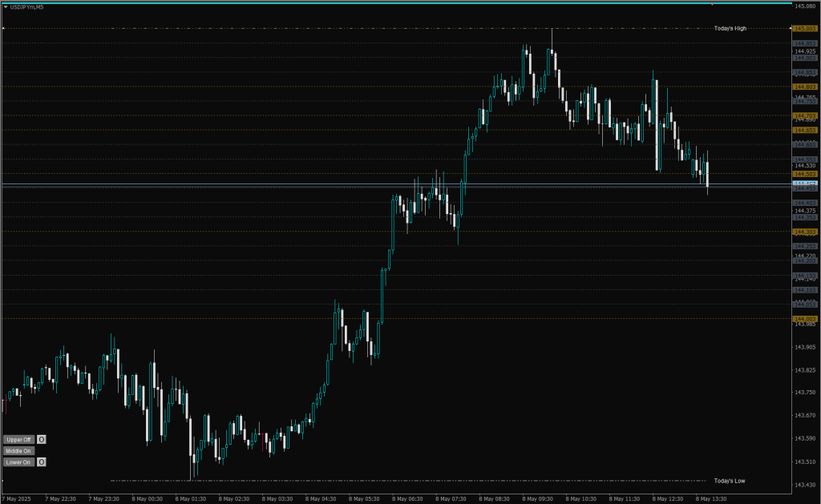Click the 145.003 gold price tag
Image resolution: width=821 pixels, height=504 pixels.
click(804, 28)
